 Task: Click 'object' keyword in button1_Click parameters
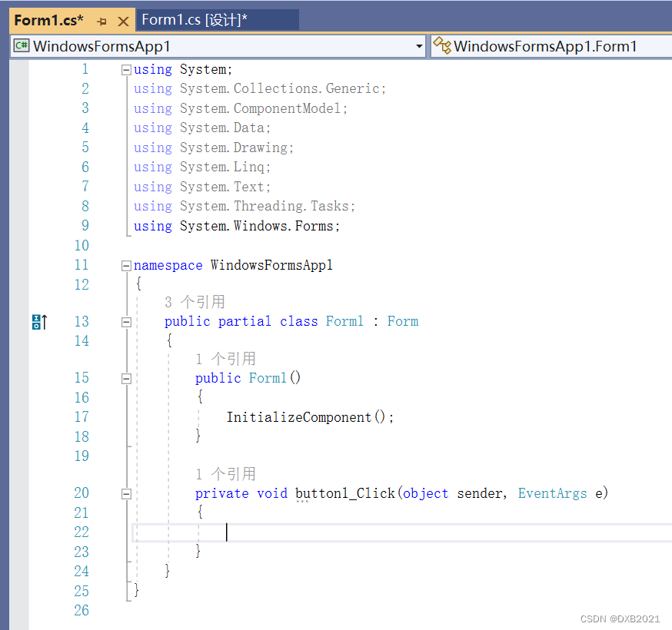pyautogui.click(x=425, y=493)
